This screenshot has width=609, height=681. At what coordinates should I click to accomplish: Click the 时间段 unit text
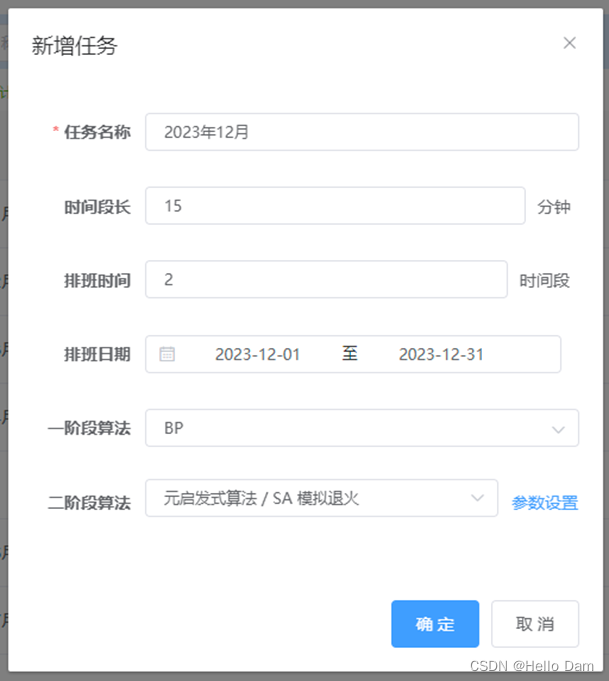544,281
